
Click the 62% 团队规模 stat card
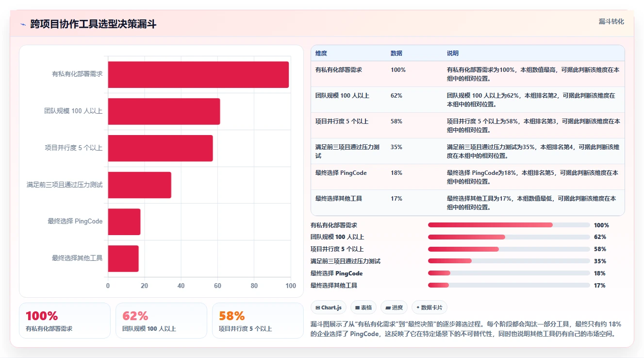point(161,321)
